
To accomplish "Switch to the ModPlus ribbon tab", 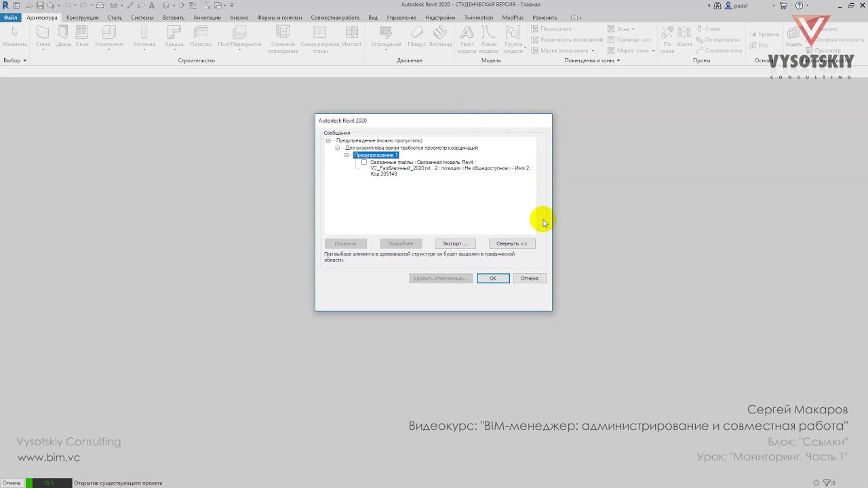I will (x=513, y=18).
